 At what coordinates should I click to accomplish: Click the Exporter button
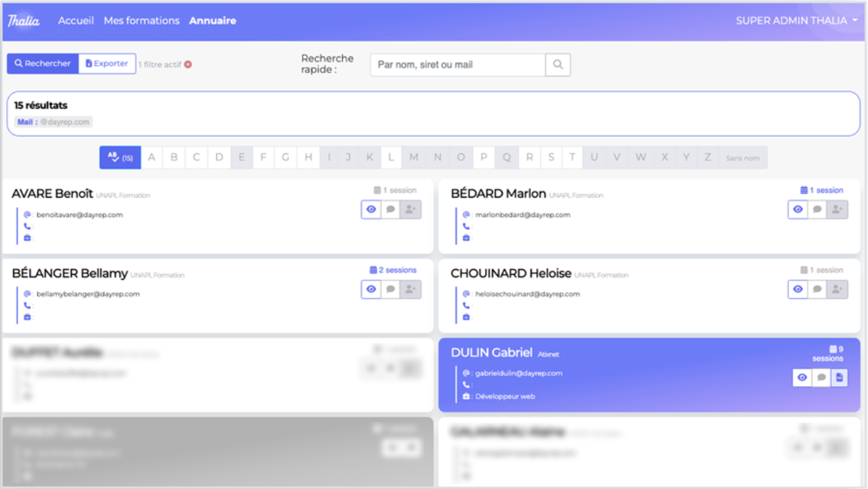coord(106,63)
